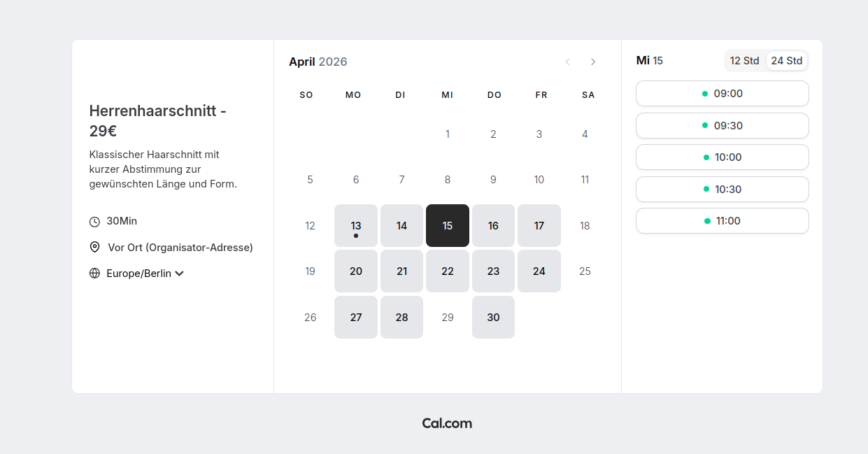868x454 pixels.
Task: Pick the 10:30 time slot
Action: pyautogui.click(x=722, y=190)
